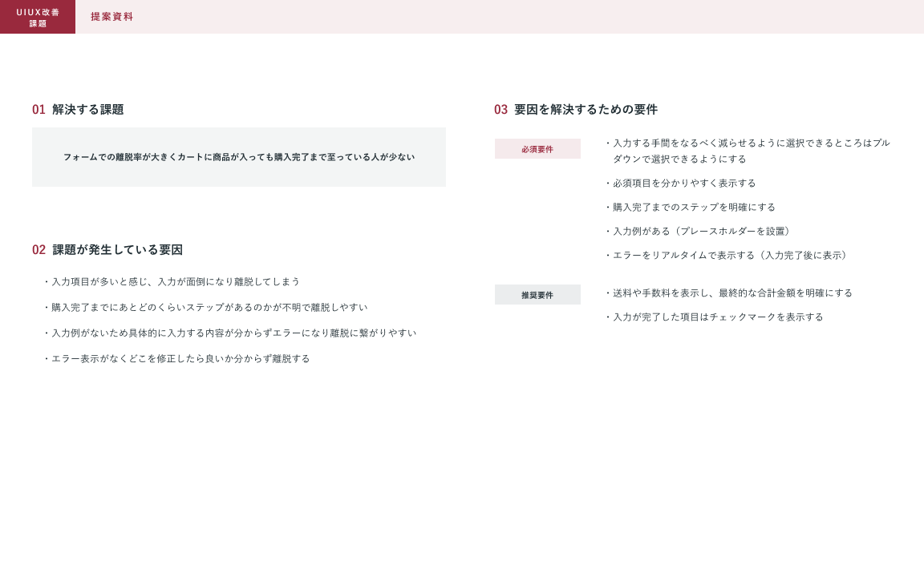924x561 pixels.
Task: Select bullet about 入力項目が多いと感じ
Action: [175, 282]
